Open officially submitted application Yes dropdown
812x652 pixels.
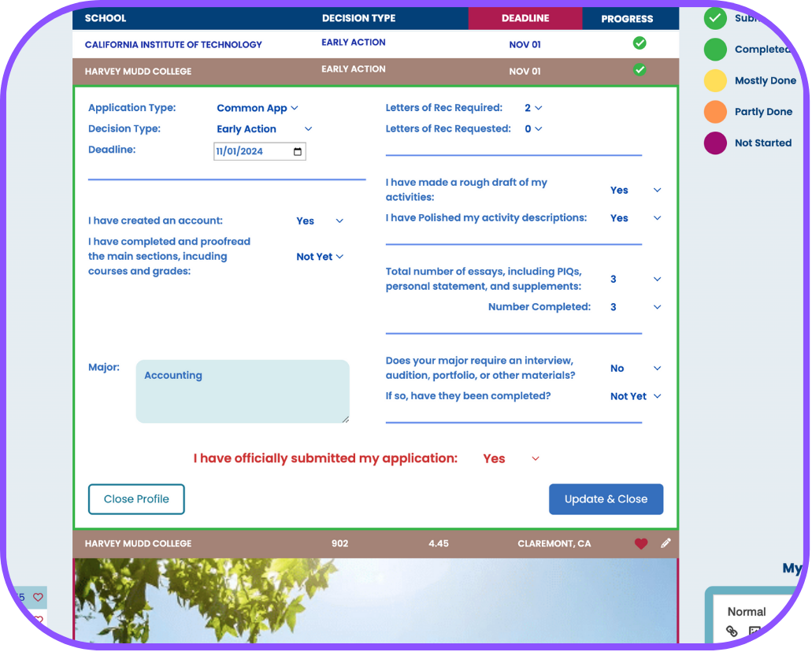coord(511,459)
